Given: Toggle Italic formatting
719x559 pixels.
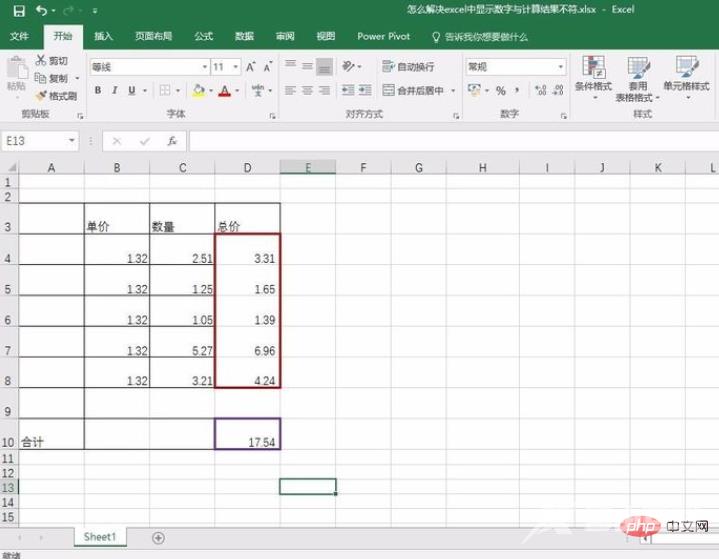Looking at the screenshot, I should click(x=115, y=91).
